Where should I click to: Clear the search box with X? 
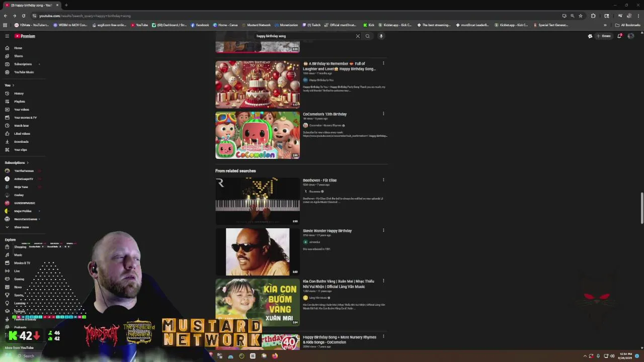(358, 36)
